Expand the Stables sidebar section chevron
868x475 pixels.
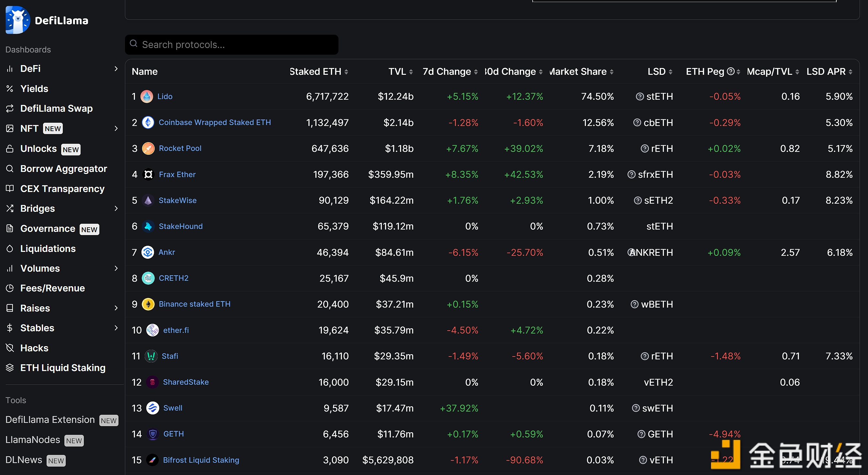click(116, 328)
